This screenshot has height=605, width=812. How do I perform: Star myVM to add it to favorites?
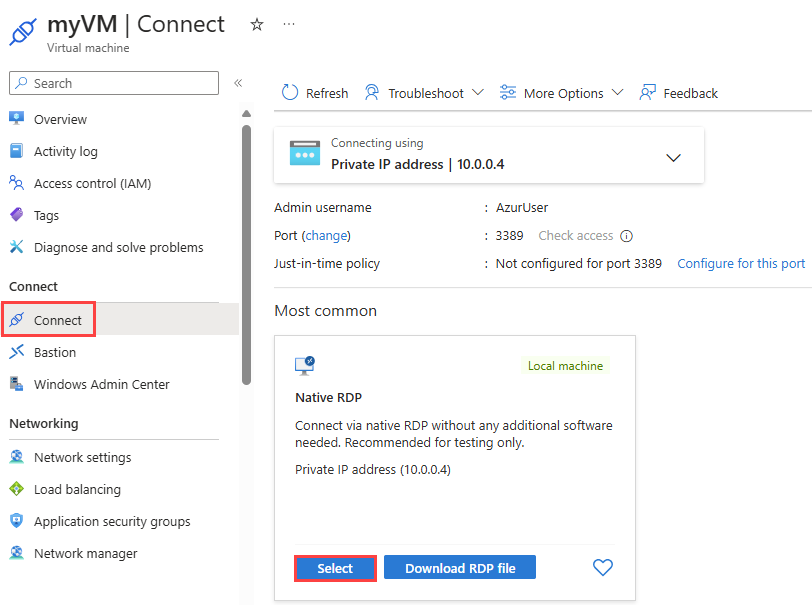coord(257,24)
